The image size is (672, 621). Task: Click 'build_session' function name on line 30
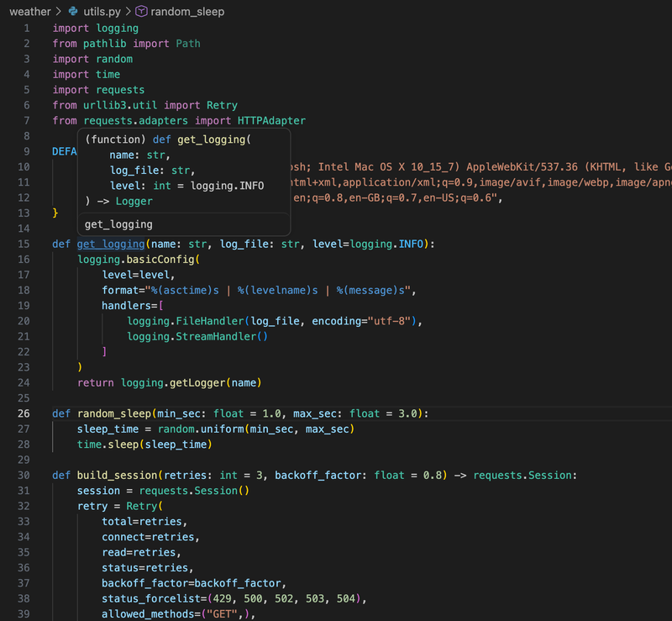click(x=118, y=475)
